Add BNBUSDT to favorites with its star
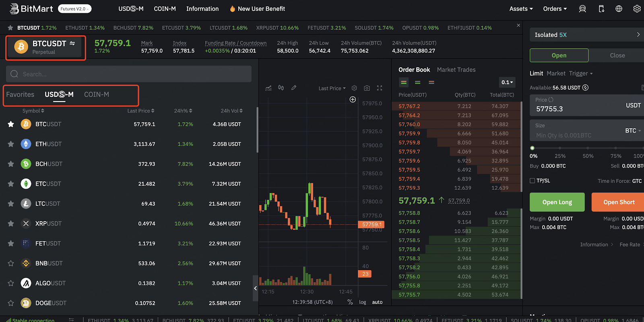The width and height of the screenshot is (644, 322). 11,263
